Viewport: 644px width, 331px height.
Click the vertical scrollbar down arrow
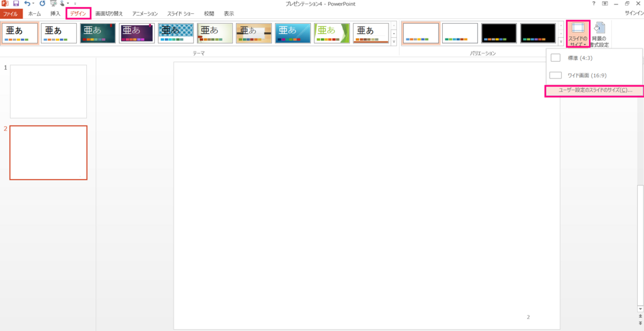point(640,308)
